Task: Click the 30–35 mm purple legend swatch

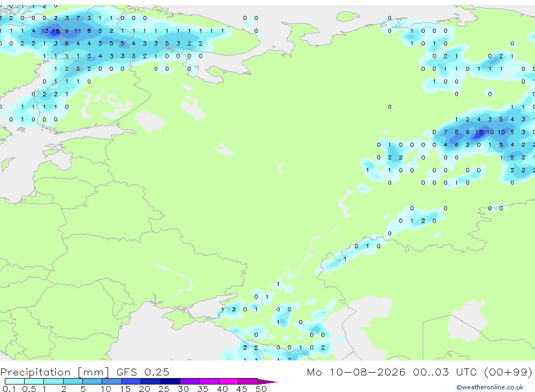Action: point(190,381)
